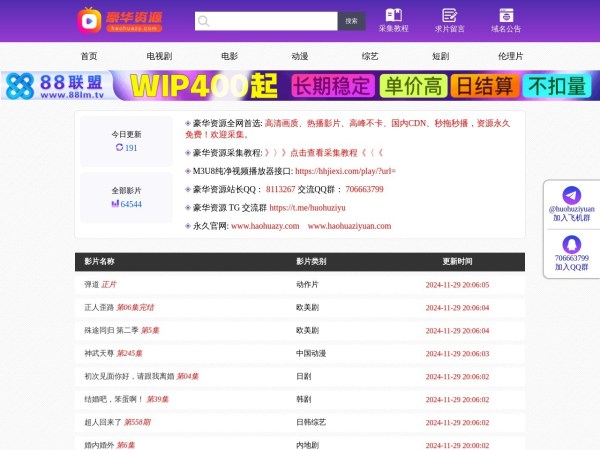Open the 电视剧 nav category
600x450 pixels.
click(x=159, y=56)
